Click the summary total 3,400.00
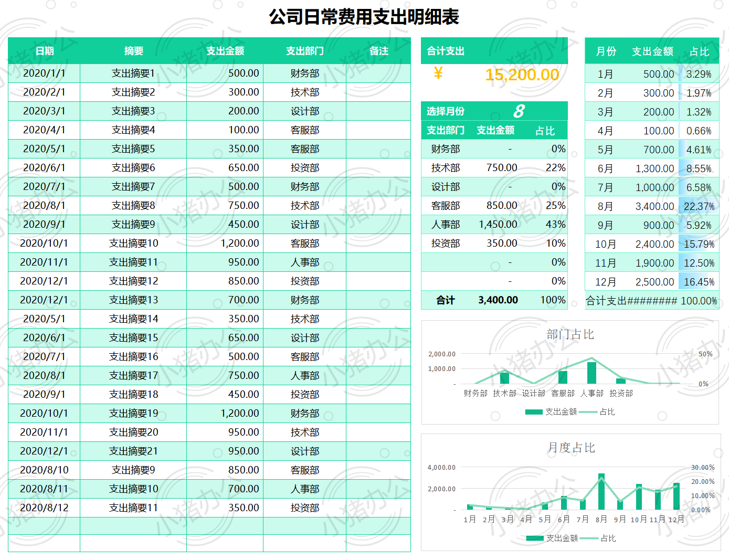 click(x=498, y=300)
